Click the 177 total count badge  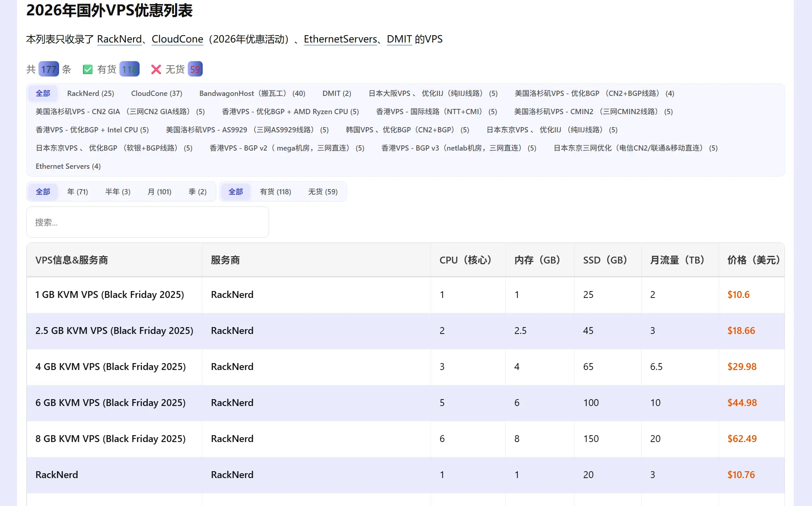click(x=49, y=69)
